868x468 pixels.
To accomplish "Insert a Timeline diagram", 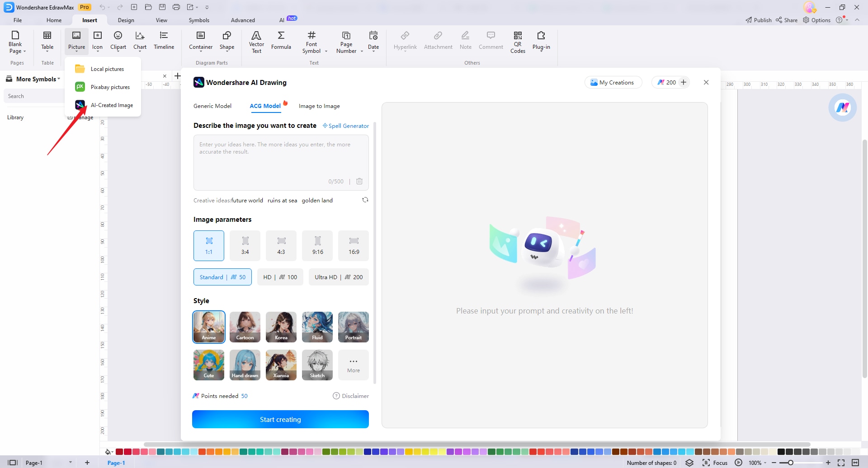I will coord(164,41).
